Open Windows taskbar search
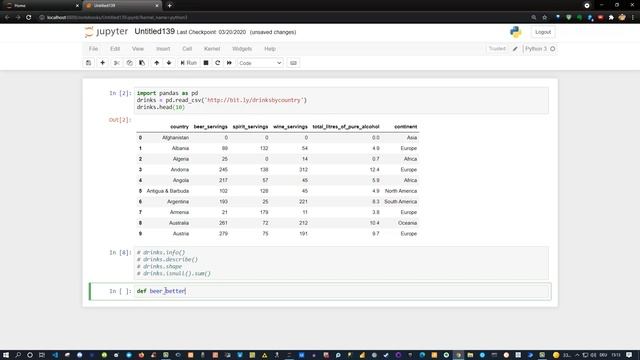Image resolution: width=640 pixels, height=360 pixels. (x=18, y=355)
